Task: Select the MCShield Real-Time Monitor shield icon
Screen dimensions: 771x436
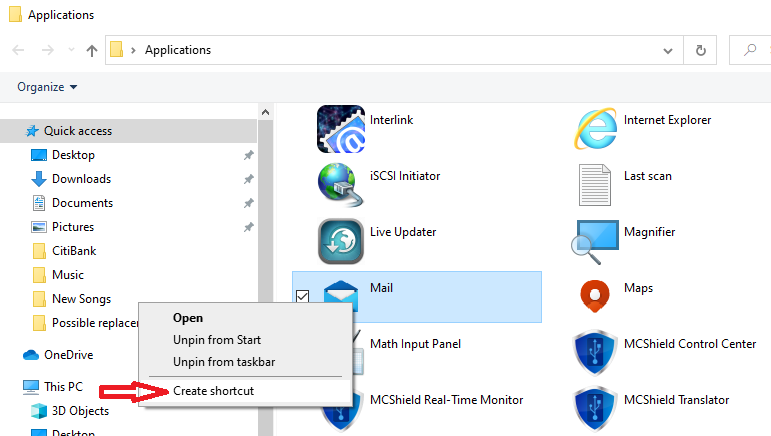Action: point(341,413)
